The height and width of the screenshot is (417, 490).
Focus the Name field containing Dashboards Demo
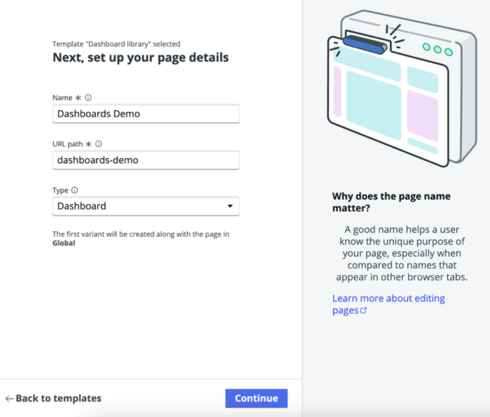coord(146,114)
